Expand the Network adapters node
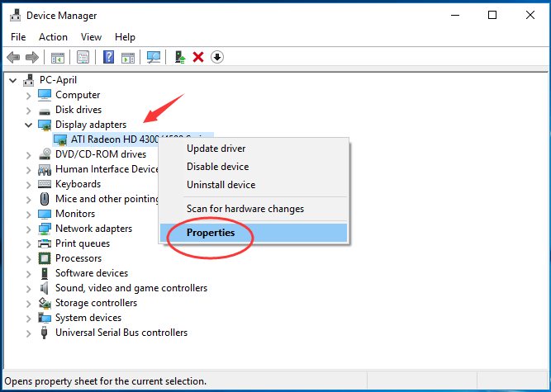The width and height of the screenshot is (551, 392). [x=29, y=229]
